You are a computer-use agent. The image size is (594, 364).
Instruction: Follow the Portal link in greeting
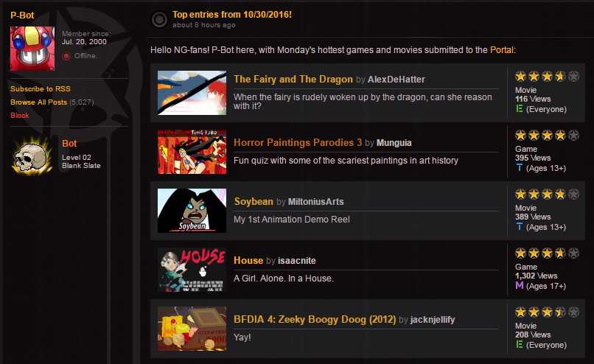[x=502, y=50]
